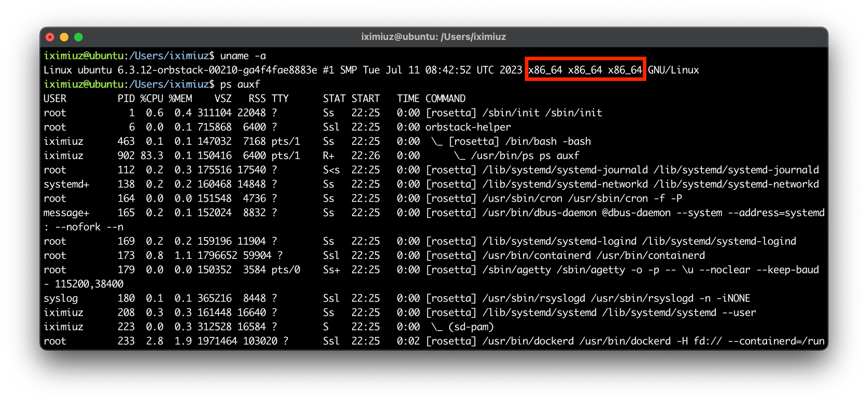Click the GNU/Linux text in uname output
Screen dimensions: 868x403
pos(673,70)
